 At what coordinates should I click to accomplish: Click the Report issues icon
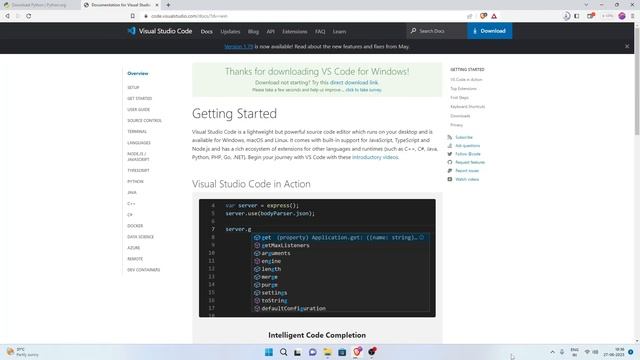point(450,171)
